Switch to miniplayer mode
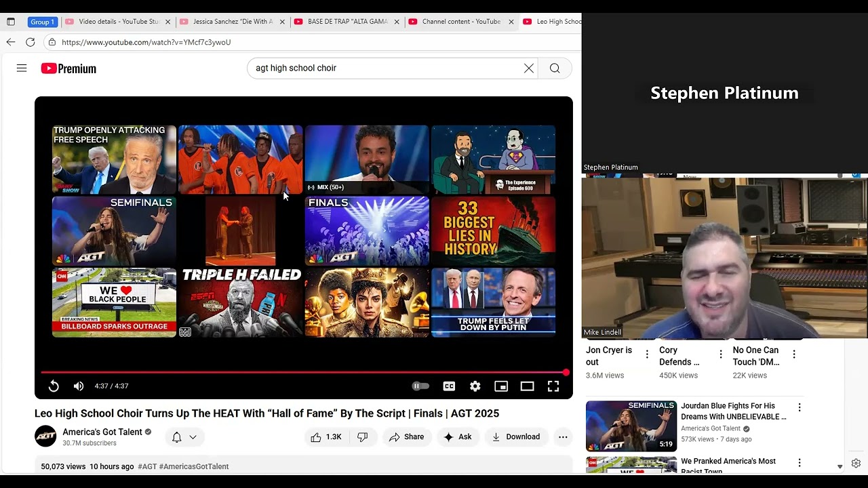 (501, 386)
